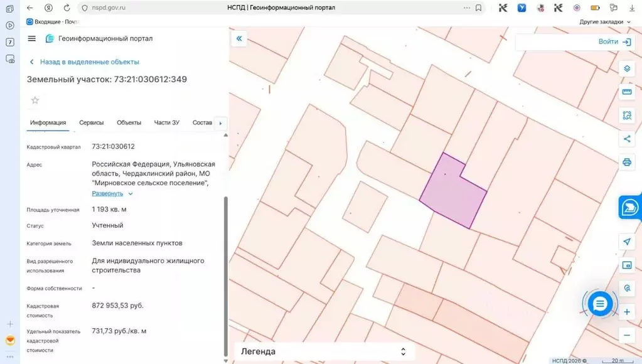This screenshot has width=642, height=364.
Task: Add land plot to favorites star
Action: pyautogui.click(x=35, y=100)
